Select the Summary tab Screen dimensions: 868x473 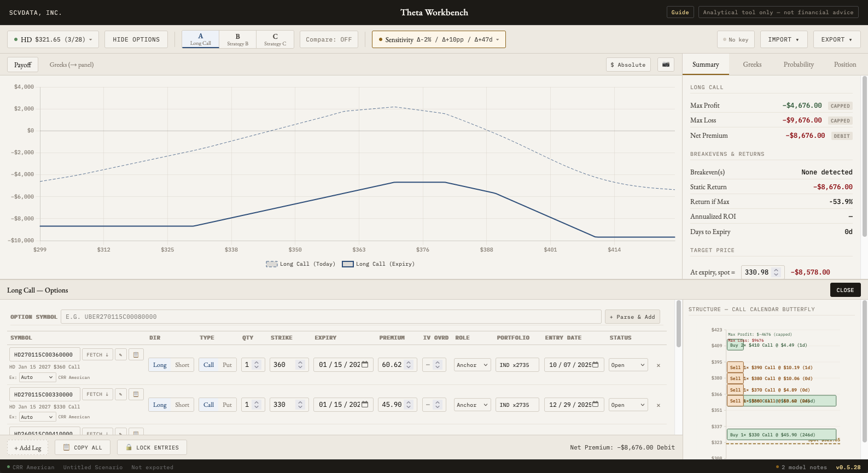(706, 65)
